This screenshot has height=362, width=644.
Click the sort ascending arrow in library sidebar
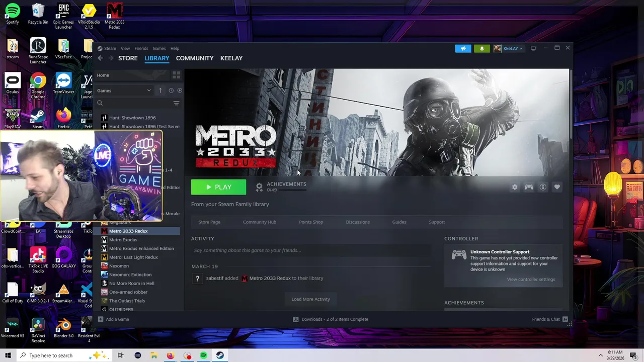160,90
